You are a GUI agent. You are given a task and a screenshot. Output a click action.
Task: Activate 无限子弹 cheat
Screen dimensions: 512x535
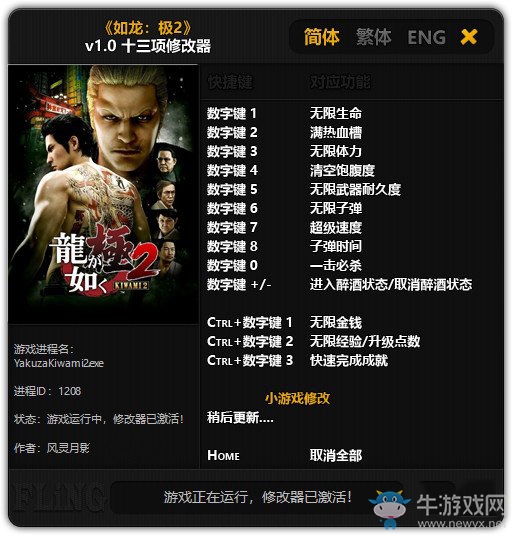(x=336, y=208)
